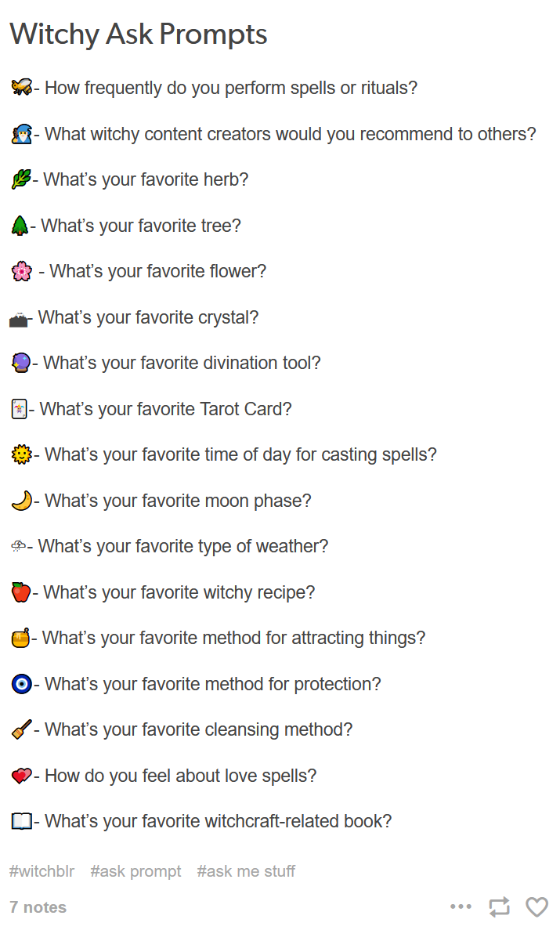Open the #ask prompt tag
560x930 pixels.
tap(135, 871)
